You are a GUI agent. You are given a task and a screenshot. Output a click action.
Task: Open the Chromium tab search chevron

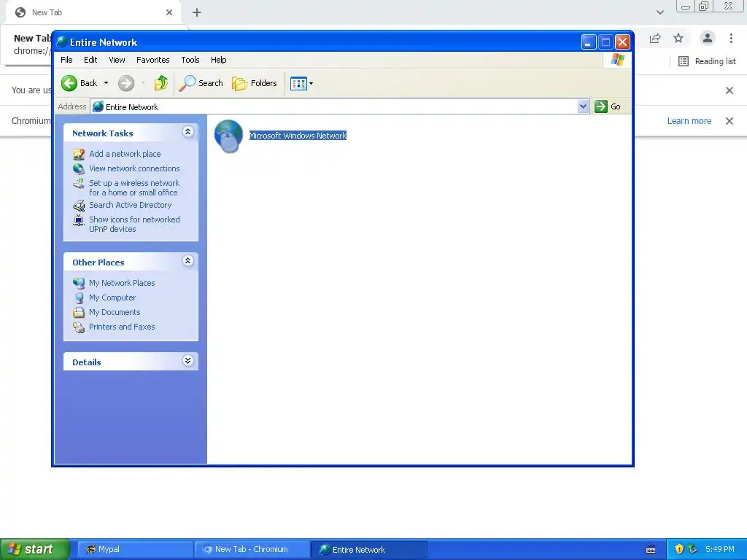pyautogui.click(x=659, y=12)
